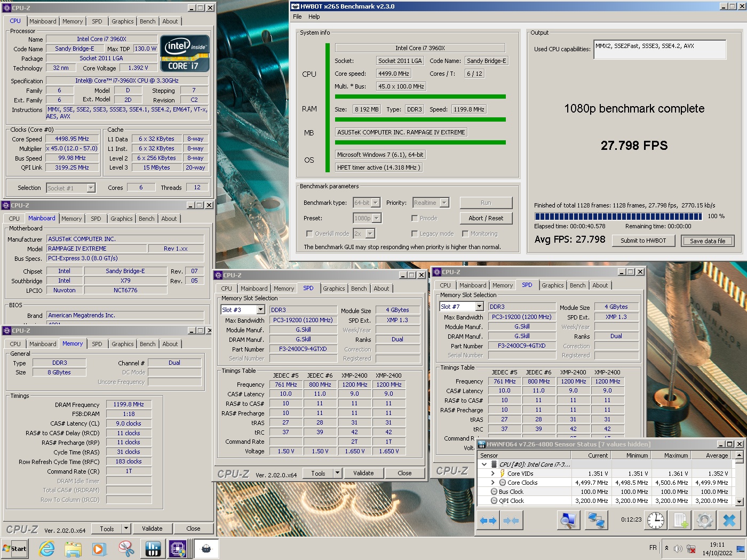
Task: Click the network status tray icon
Action: tap(691, 549)
